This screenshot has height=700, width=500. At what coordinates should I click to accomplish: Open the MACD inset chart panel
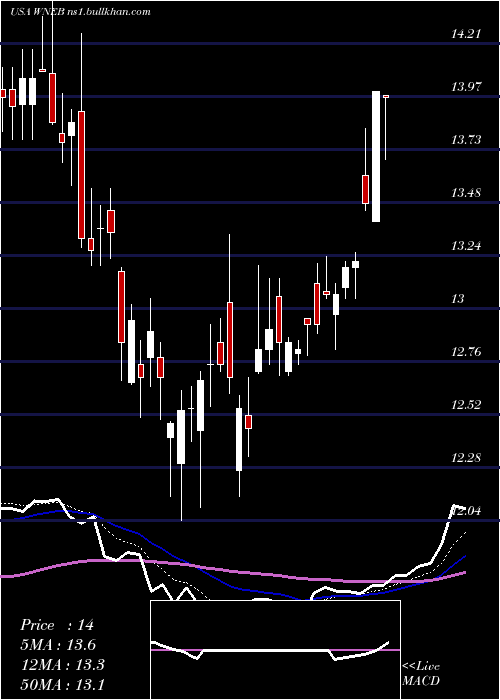[x=275, y=650]
